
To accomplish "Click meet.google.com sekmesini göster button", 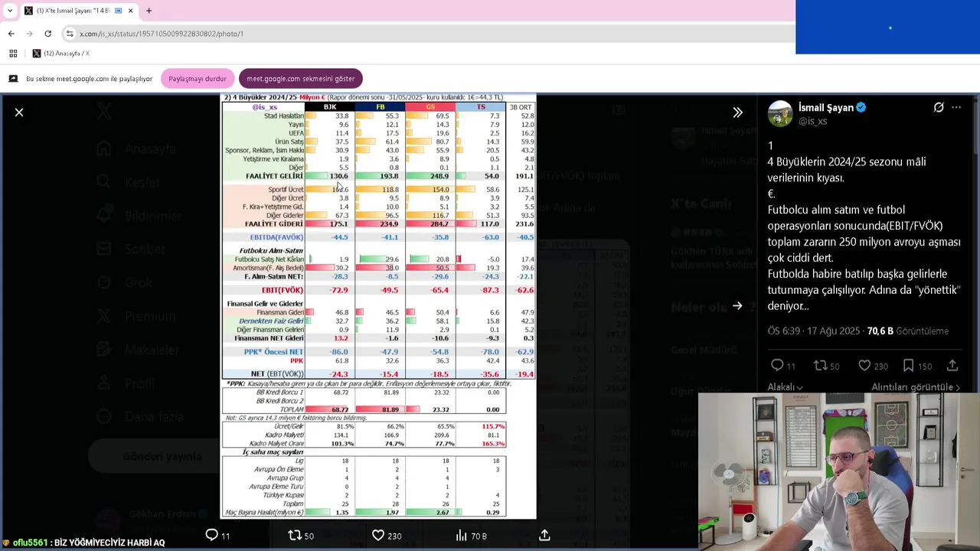I will click(300, 79).
